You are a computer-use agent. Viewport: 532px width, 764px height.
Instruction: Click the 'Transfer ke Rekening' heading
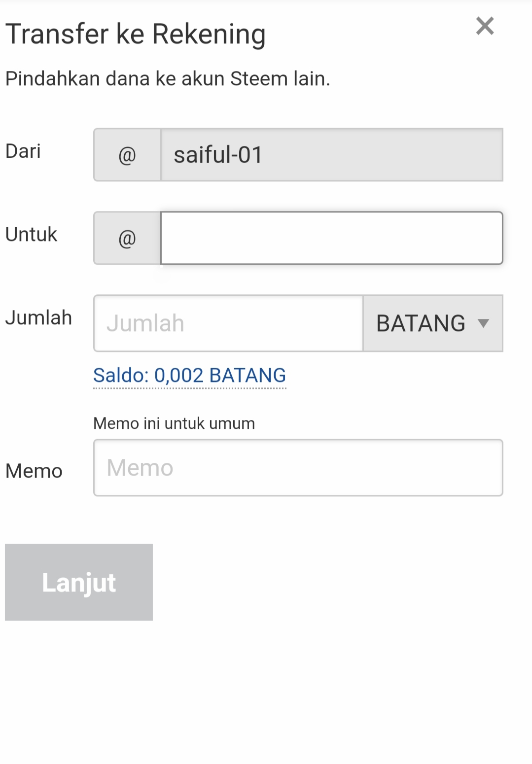(x=136, y=34)
